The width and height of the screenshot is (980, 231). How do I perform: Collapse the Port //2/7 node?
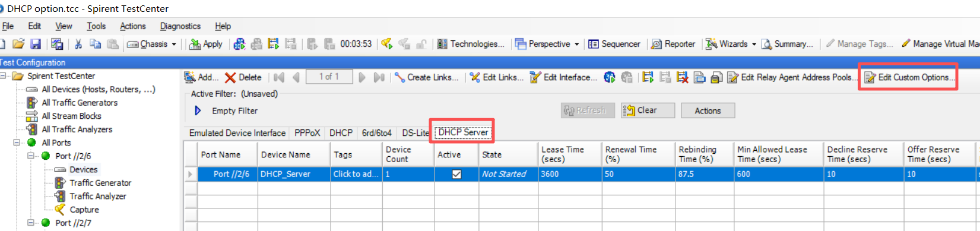tap(31, 223)
